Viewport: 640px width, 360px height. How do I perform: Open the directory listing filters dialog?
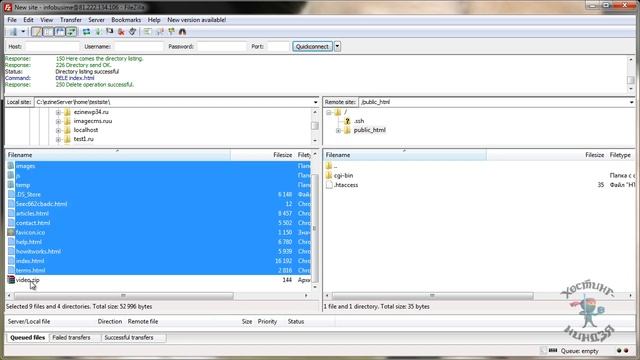click(x=147, y=31)
